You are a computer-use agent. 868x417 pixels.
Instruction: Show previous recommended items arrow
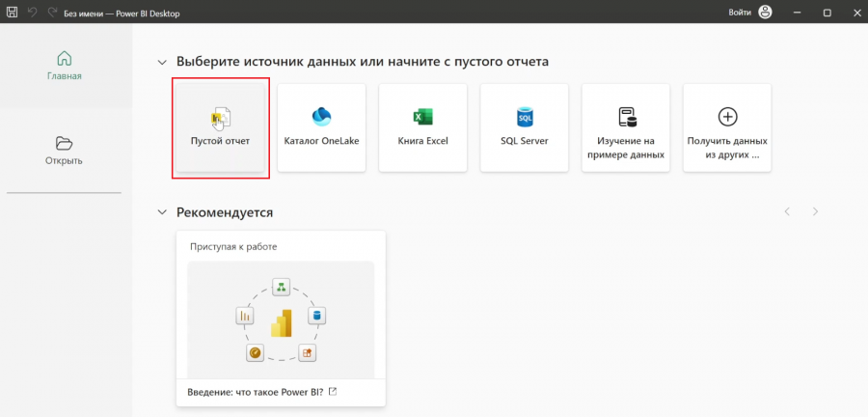(787, 211)
